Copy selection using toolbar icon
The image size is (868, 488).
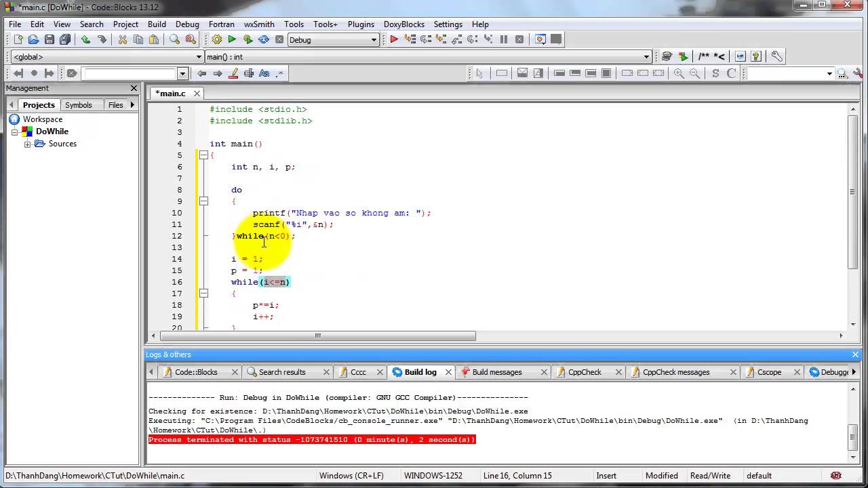[138, 39]
